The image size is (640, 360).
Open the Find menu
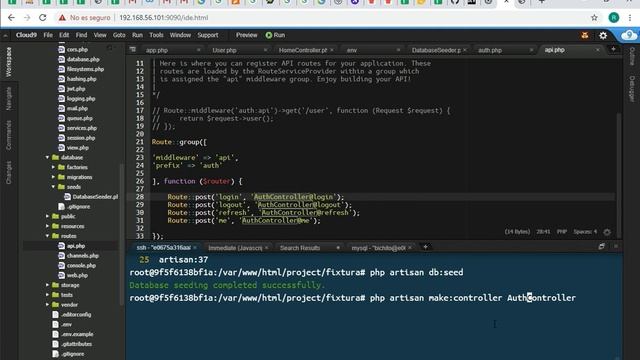pyautogui.click(x=81, y=35)
